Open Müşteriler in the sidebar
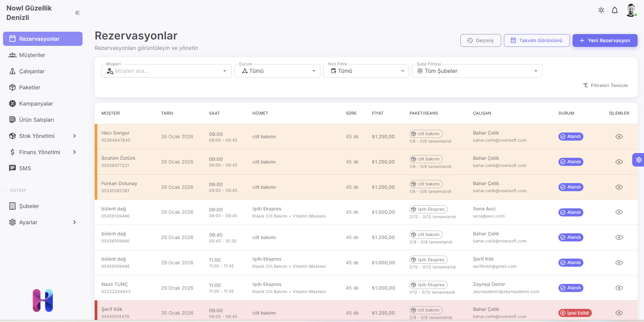The image size is (644, 322). click(32, 55)
